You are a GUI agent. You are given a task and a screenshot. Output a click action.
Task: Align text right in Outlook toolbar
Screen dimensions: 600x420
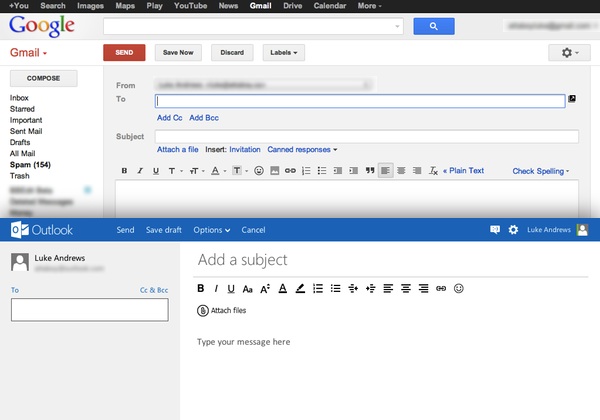tap(423, 288)
